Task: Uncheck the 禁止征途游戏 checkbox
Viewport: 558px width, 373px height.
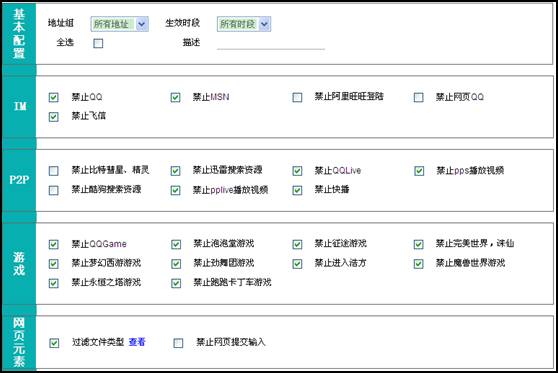Action: tap(297, 244)
